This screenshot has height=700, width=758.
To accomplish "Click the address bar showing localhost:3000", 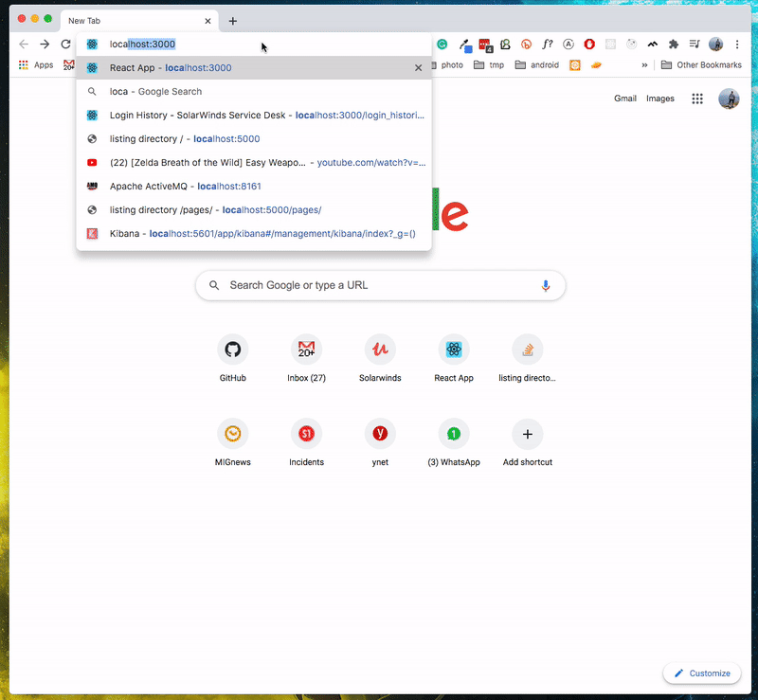I will pos(254,44).
